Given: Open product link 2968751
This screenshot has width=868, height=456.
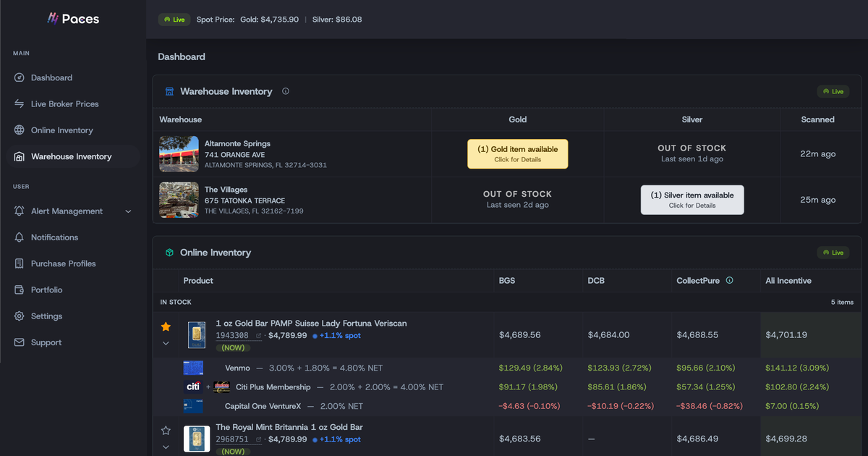Looking at the screenshot, I should tap(232, 439).
